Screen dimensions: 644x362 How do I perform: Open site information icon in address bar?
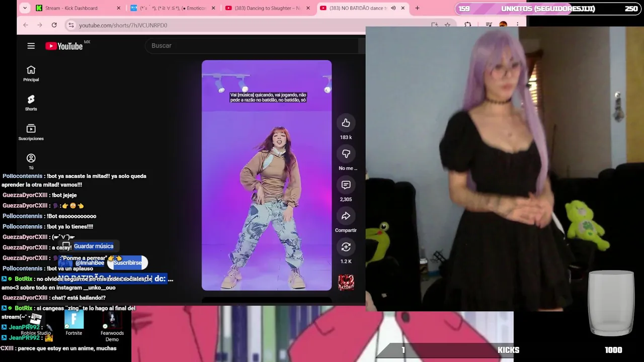click(x=71, y=25)
